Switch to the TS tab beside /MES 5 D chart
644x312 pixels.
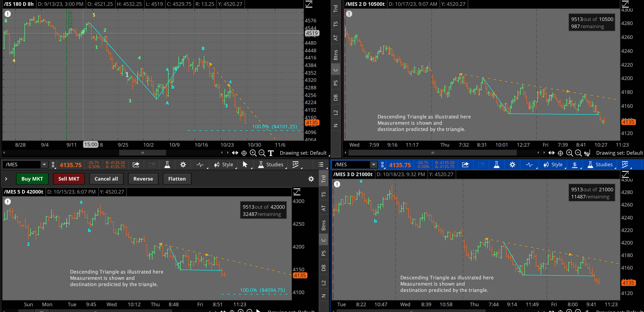point(324,194)
